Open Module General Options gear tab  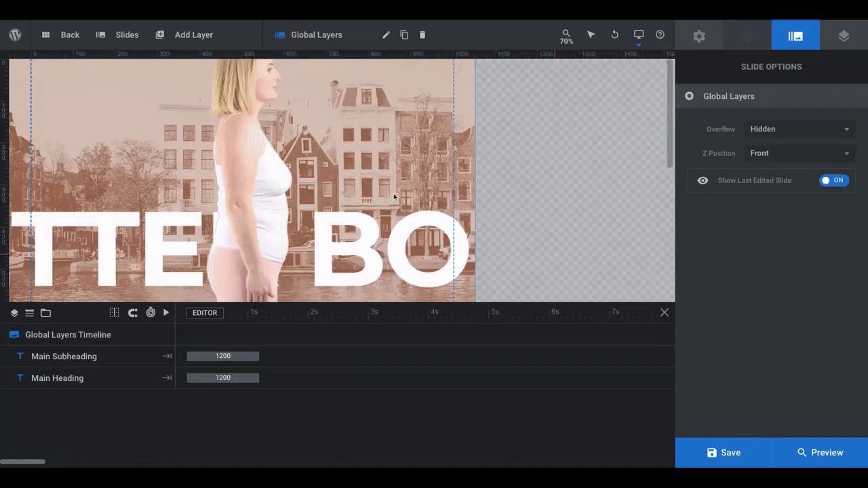699,35
